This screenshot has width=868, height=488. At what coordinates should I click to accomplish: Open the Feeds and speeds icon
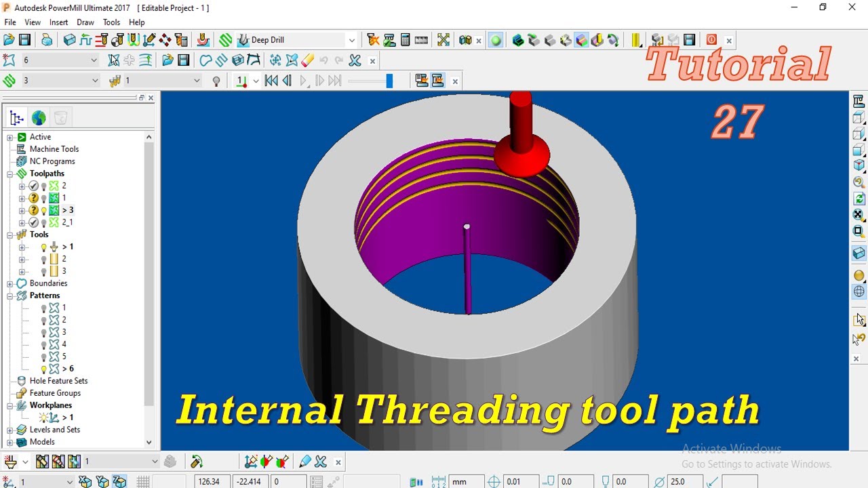[x=102, y=40]
